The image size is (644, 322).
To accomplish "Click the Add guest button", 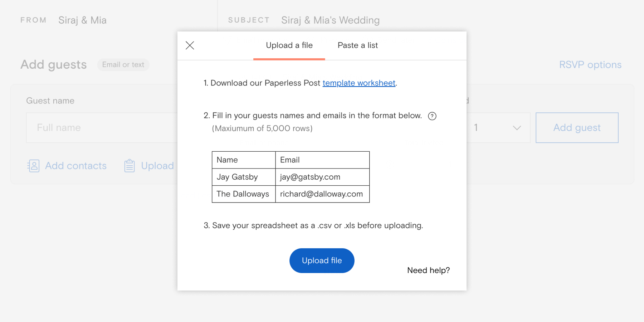I will [577, 128].
